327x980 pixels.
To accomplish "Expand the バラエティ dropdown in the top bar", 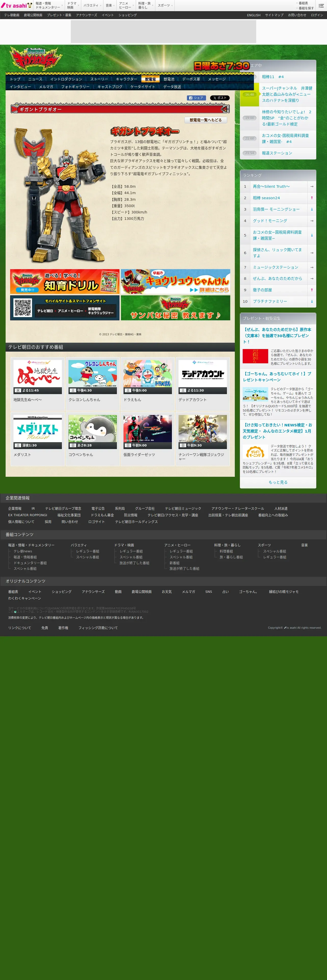I will click(92, 5).
